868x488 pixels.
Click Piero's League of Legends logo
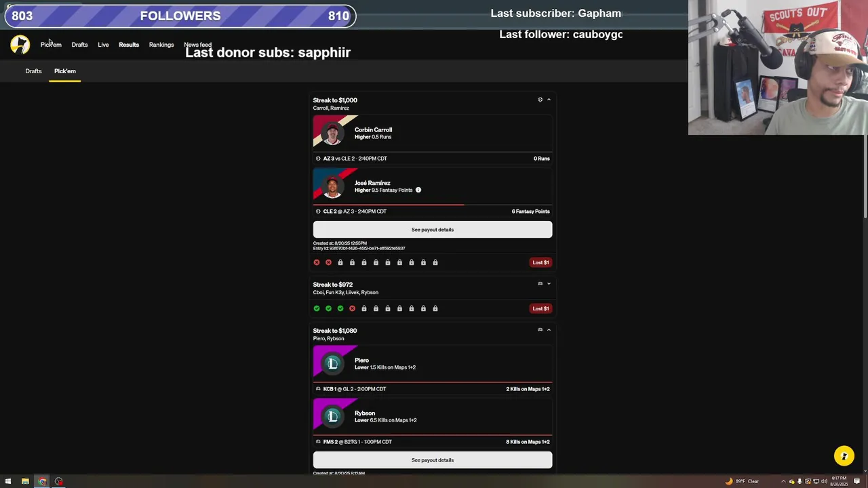[x=332, y=363]
